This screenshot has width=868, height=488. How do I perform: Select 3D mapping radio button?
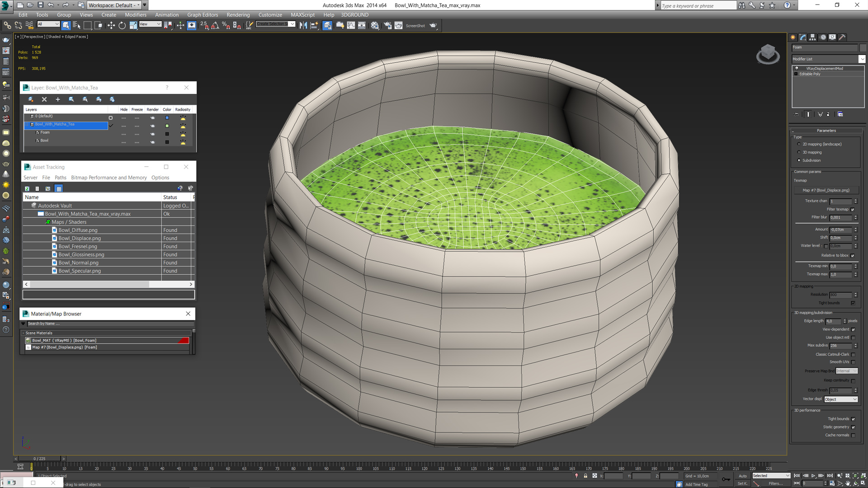point(799,152)
